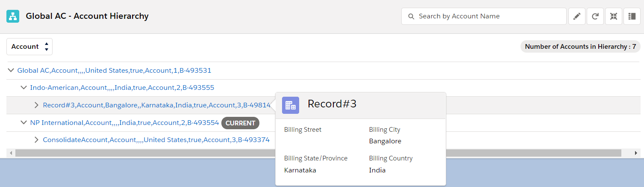This screenshot has width=644, height=187.
Task: Click the Account Hierarchy logo icon
Action: 13,16
